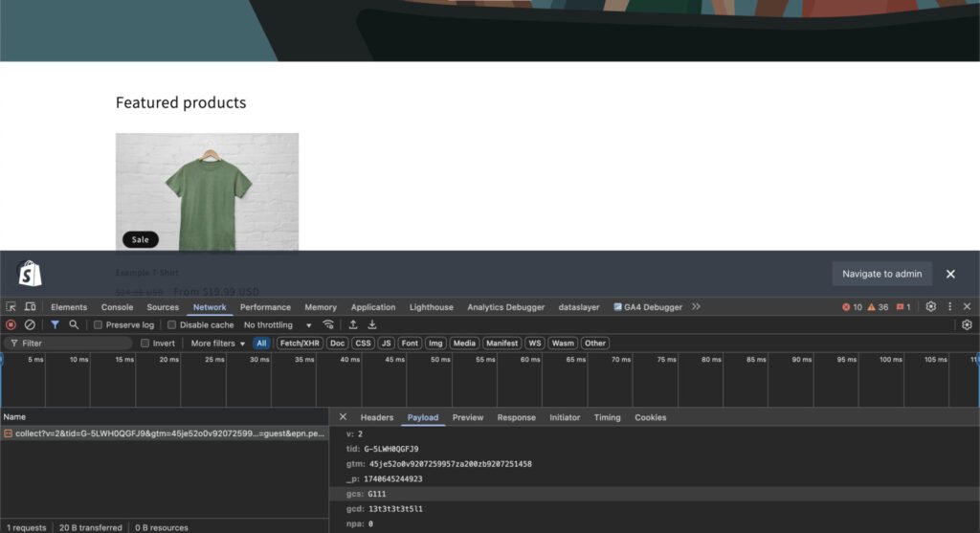This screenshot has height=533, width=980.
Task: Stop recording network log
Action: (x=11, y=325)
